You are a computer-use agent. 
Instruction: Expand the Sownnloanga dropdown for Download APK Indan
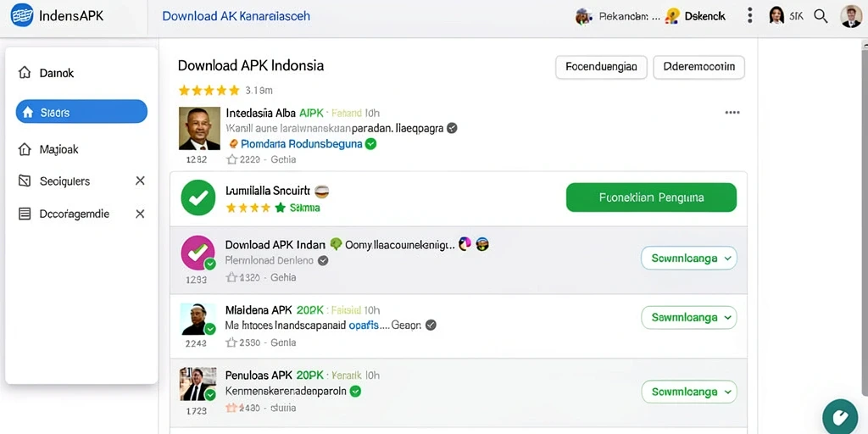(x=688, y=258)
